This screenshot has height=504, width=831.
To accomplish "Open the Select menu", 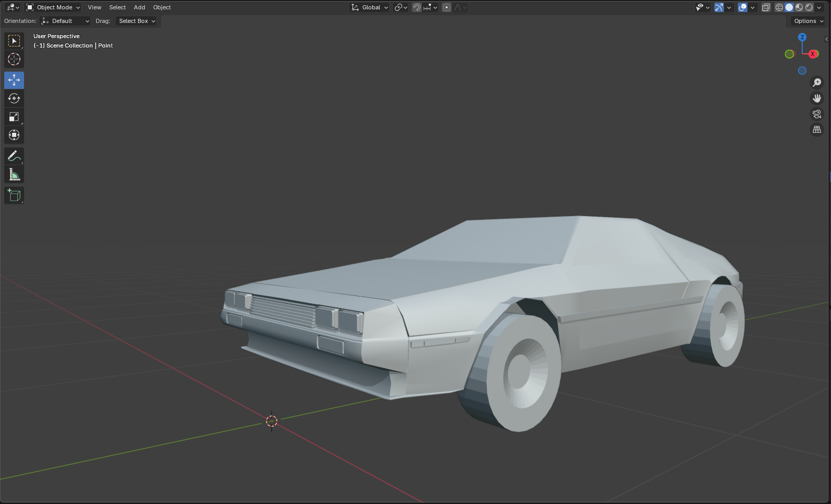I will pyautogui.click(x=118, y=7).
